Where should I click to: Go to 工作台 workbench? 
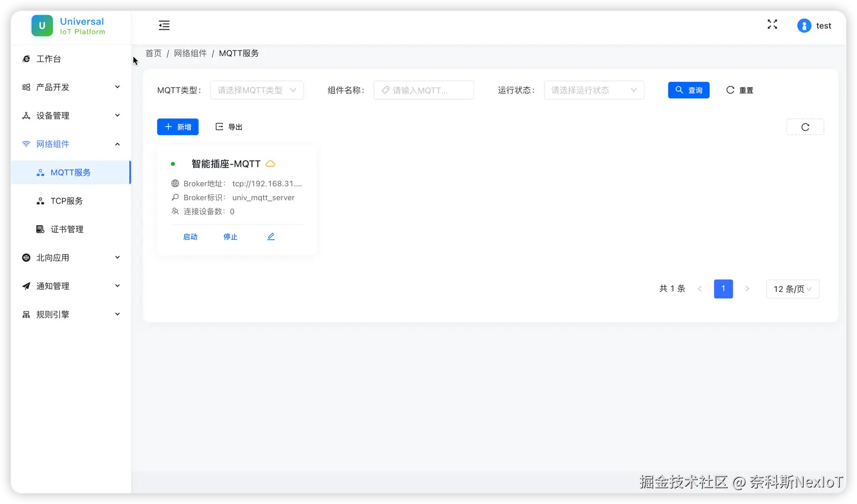pos(50,59)
